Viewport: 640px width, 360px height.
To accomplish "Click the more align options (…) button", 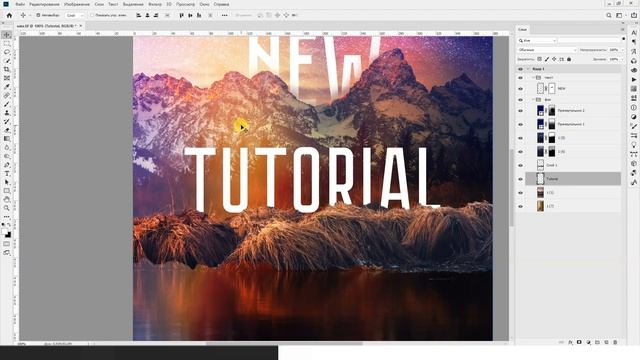I will click(224, 15).
